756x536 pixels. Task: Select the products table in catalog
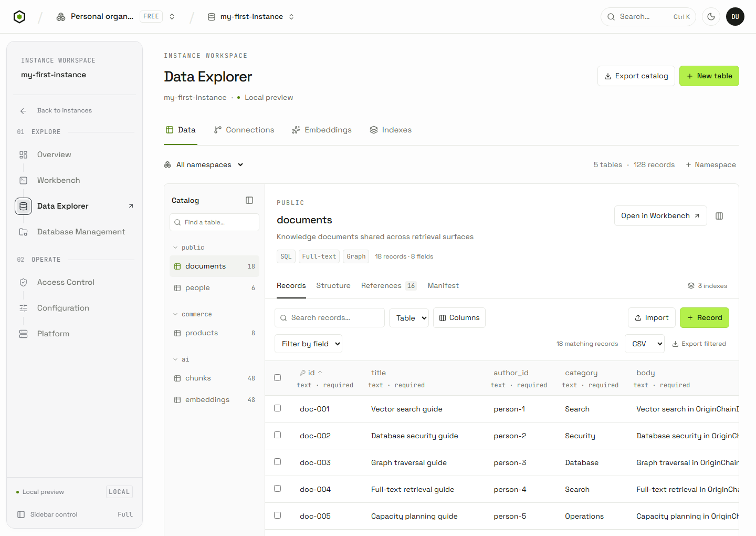click(x=214, y=333)
